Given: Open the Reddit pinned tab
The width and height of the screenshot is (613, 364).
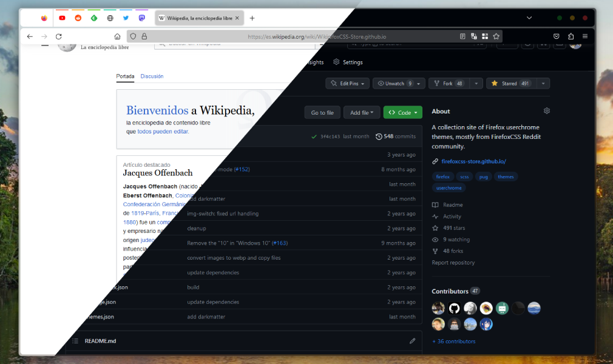Looking at the screenshot, I should point(78,18).
